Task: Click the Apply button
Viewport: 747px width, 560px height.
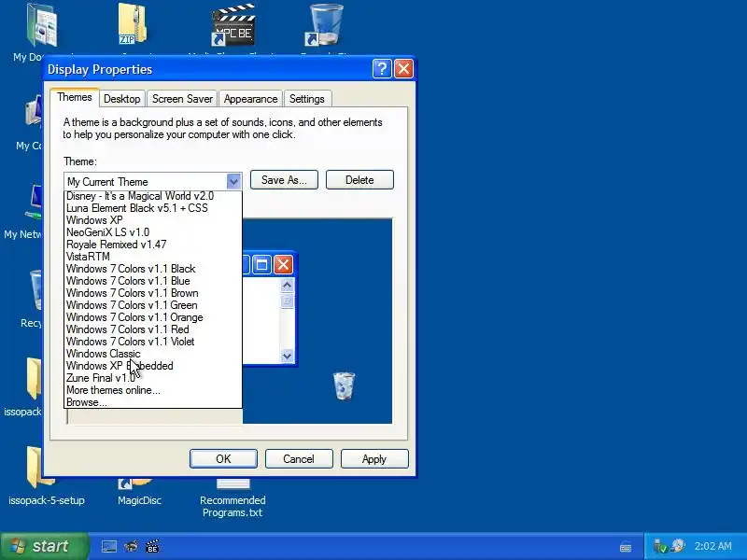Action: pos(374,459)
